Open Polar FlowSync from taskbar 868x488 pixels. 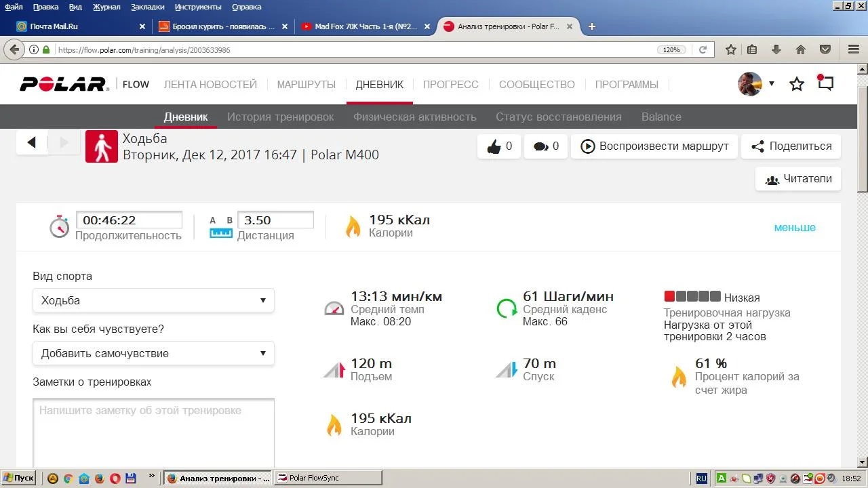(328, 478)
